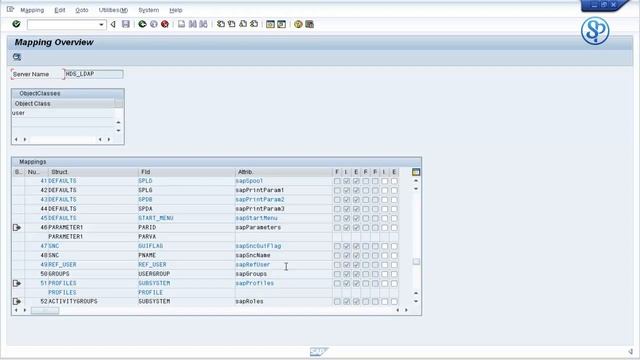The image size is (640, 360).
Task: Click the Find binoculars icon
Action: (193, 24)
